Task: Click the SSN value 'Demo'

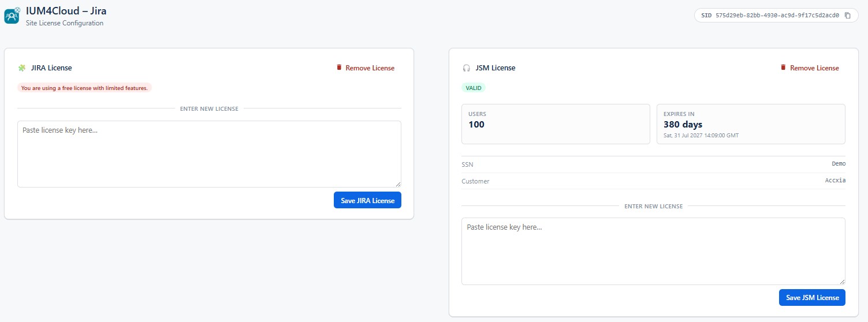Action: pyautogui.click(x=839, y=164)
